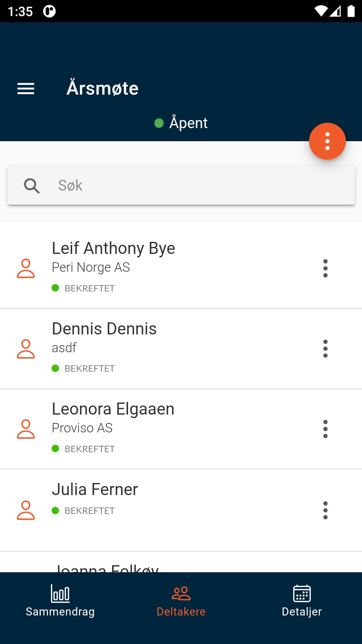Tap Julia Ferner's person icon
Image resolution: width=362 pixels, height=644 pixels.
point(26,510)
